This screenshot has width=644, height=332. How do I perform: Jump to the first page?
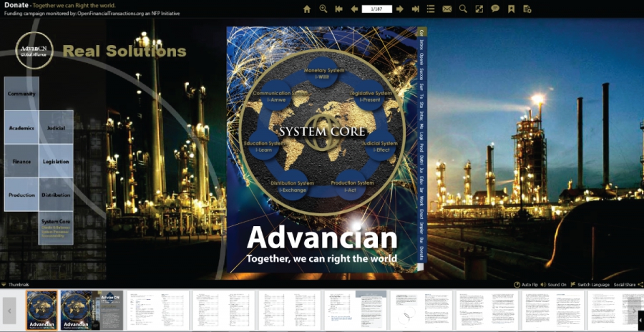[x=338, y=9]
